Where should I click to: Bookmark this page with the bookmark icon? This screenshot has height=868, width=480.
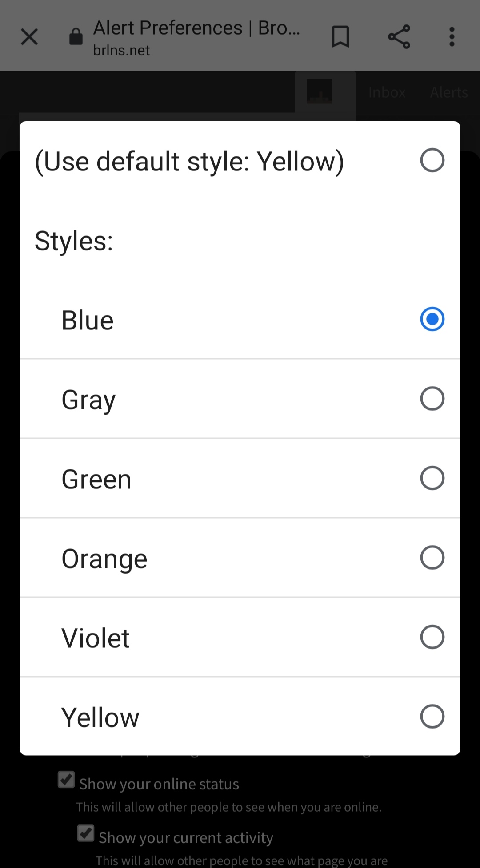point(340,36)
